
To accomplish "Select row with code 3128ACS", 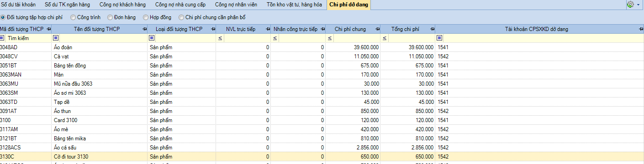I will [322, 148].
